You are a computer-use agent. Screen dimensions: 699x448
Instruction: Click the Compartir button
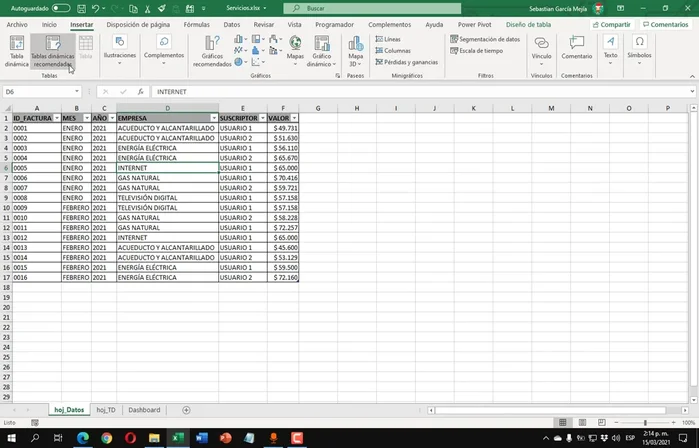click(612, 25)
